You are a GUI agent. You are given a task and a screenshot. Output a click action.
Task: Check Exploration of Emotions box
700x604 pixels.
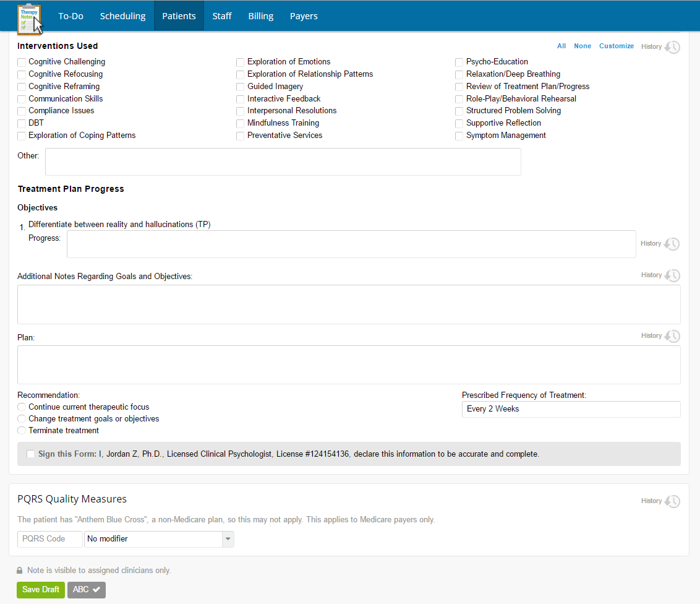(x=240, y=62)
